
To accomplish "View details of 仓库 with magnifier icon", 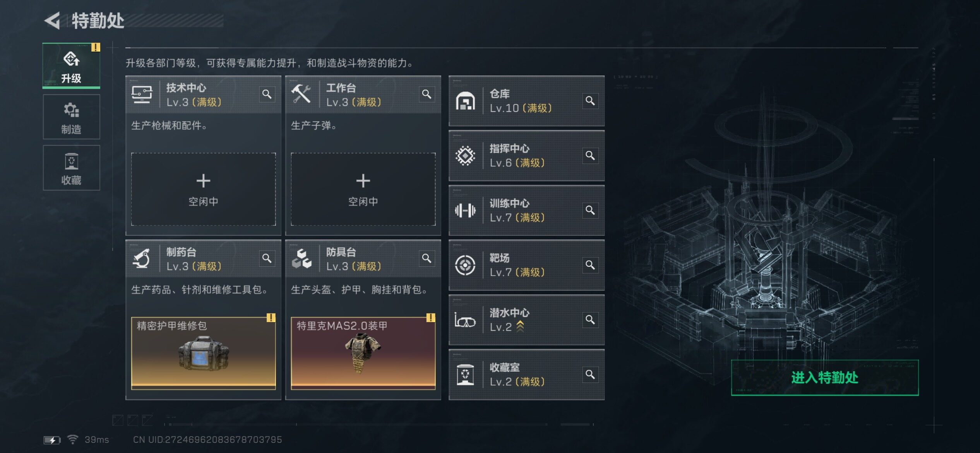I will 590,101.
